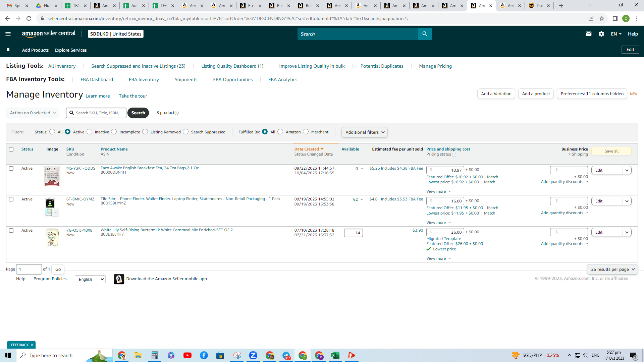Viewport: 644px width, 362px height.
Task: Click the amazon seller central logo
Action: point(49,34)
